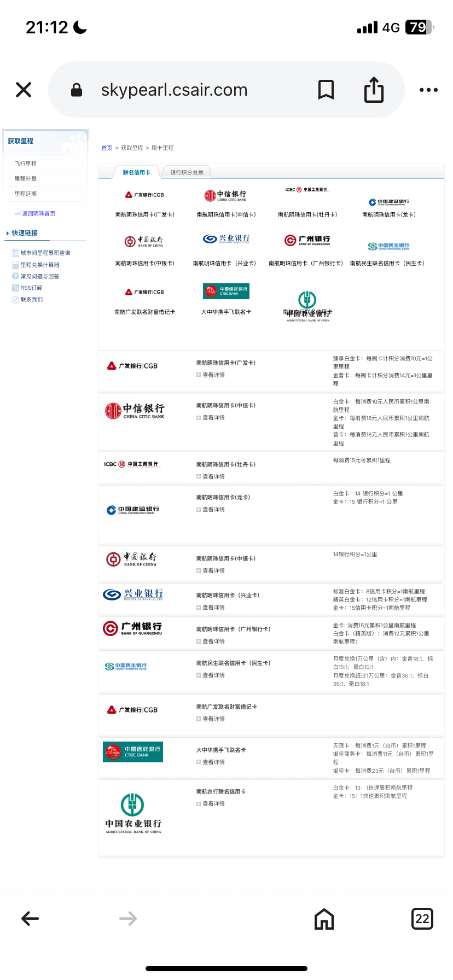This screenshot has height=980, width=453.
Task: Click the CTBC BANK logo in the list
Action: click(133, 751)
